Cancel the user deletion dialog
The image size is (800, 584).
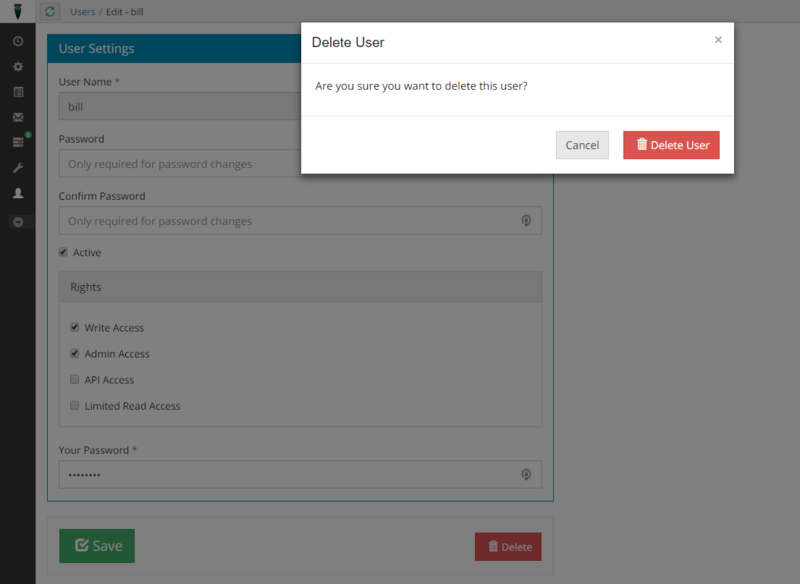(x=582, y=144)
